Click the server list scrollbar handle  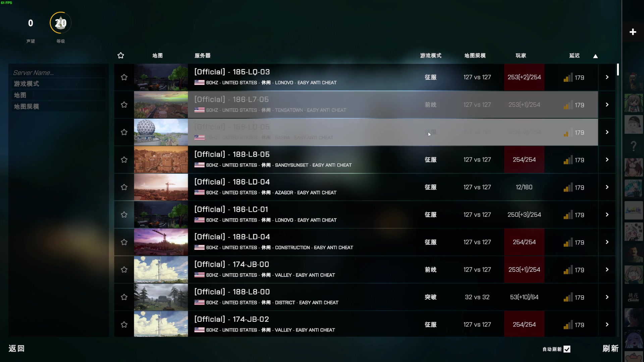click(618, 69)
